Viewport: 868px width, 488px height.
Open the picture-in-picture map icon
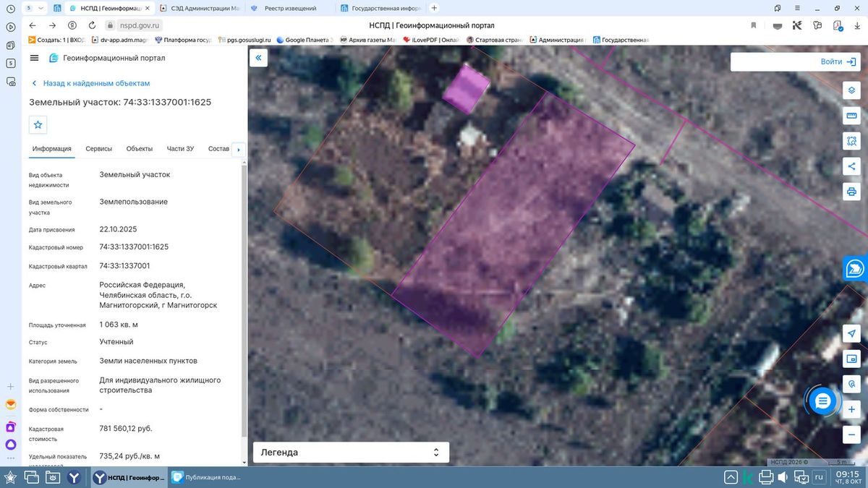coord(851,359)
